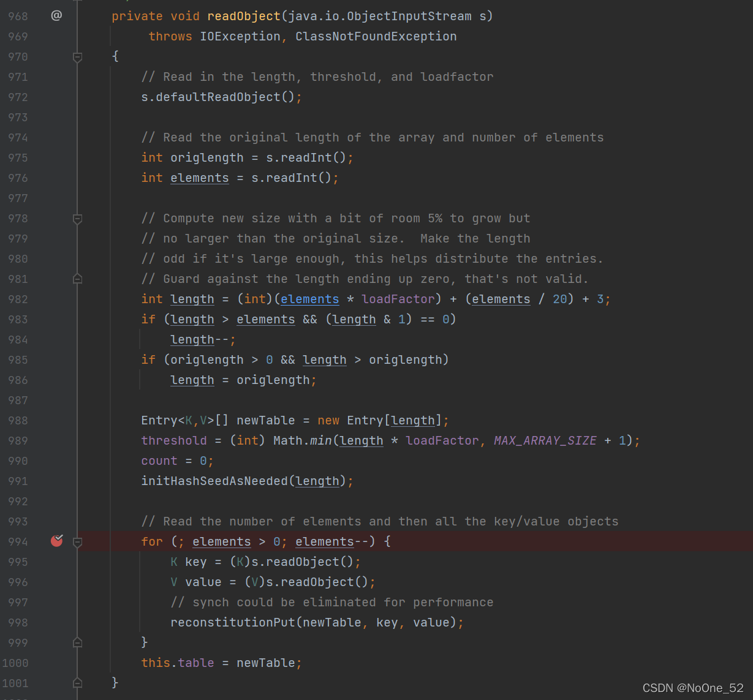Click the readObject method name on line 968
This screenshot has height=700, width=753.
(244, 16)
